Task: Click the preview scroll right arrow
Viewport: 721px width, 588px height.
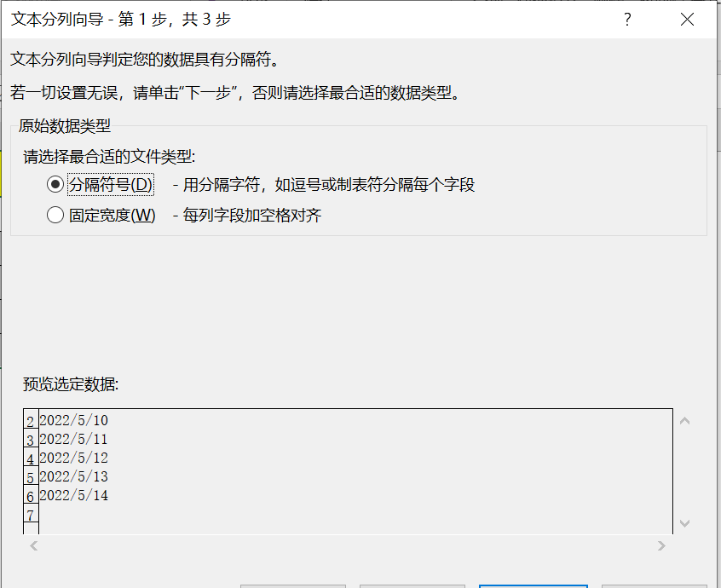Action: 661,545
